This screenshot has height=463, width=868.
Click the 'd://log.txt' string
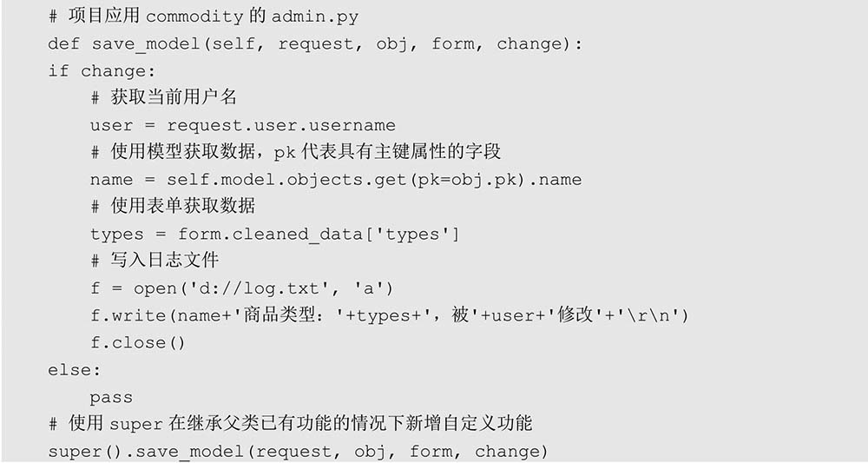tap(260, 288)
